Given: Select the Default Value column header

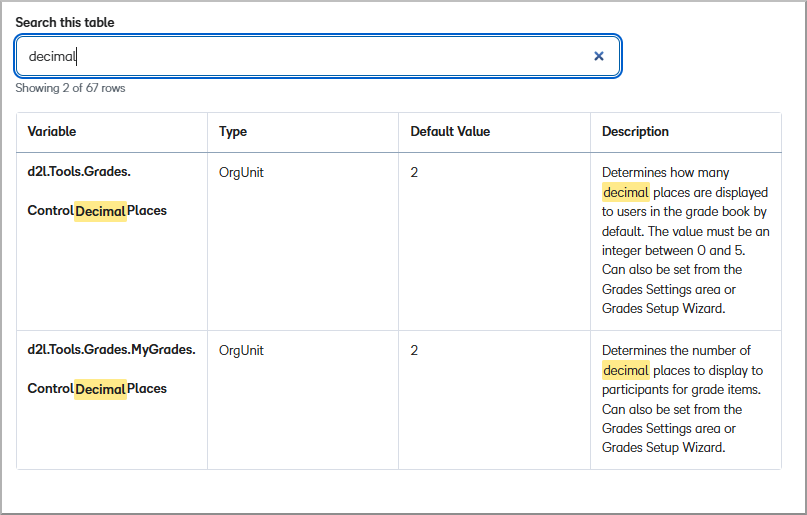Looking at the screenshot, I should (x=495, y=132).
